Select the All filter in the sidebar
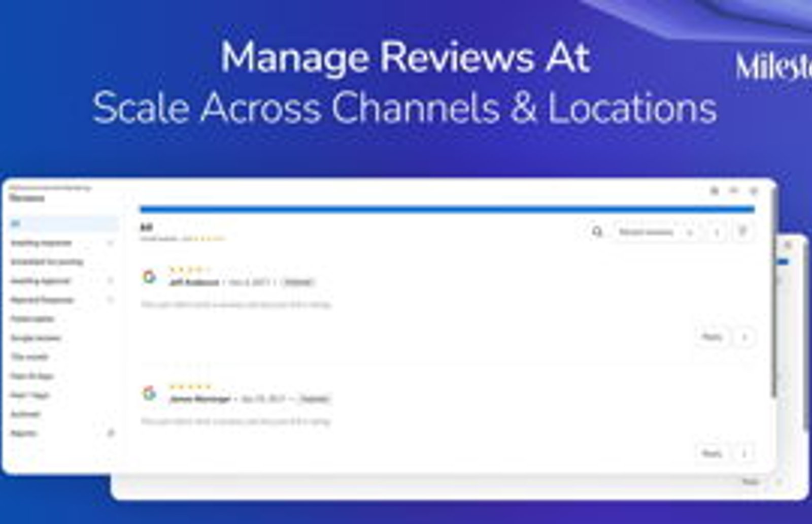 (x=63, y=223)
